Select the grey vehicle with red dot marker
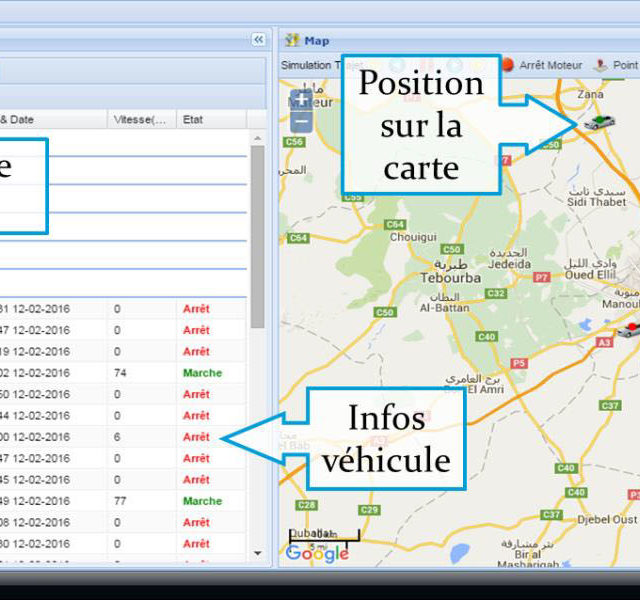Image resolution: width=640 pixels, height=600 pixels. (628, 329)
